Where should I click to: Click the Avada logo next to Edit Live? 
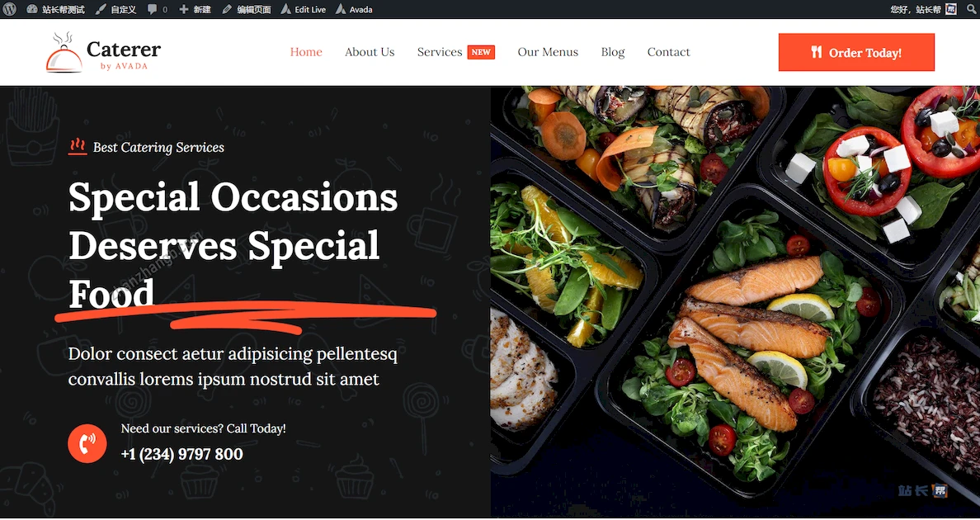[285, 9]
